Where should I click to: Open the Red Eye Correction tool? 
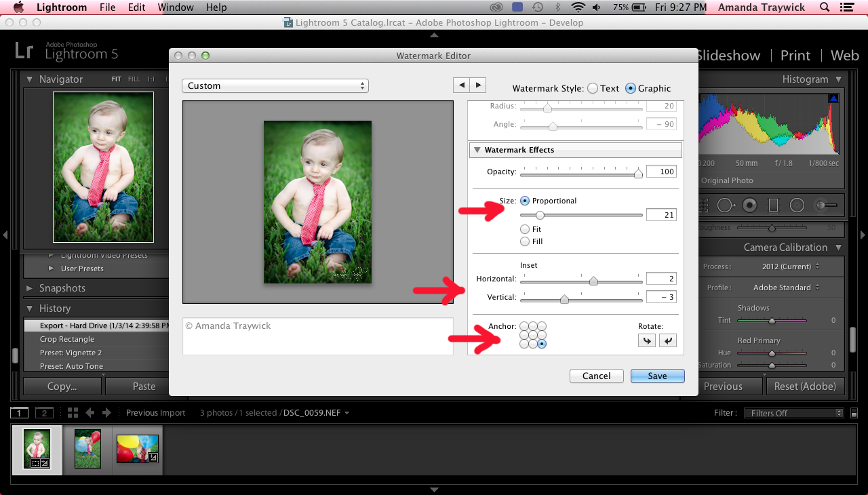tap(749, 205)
